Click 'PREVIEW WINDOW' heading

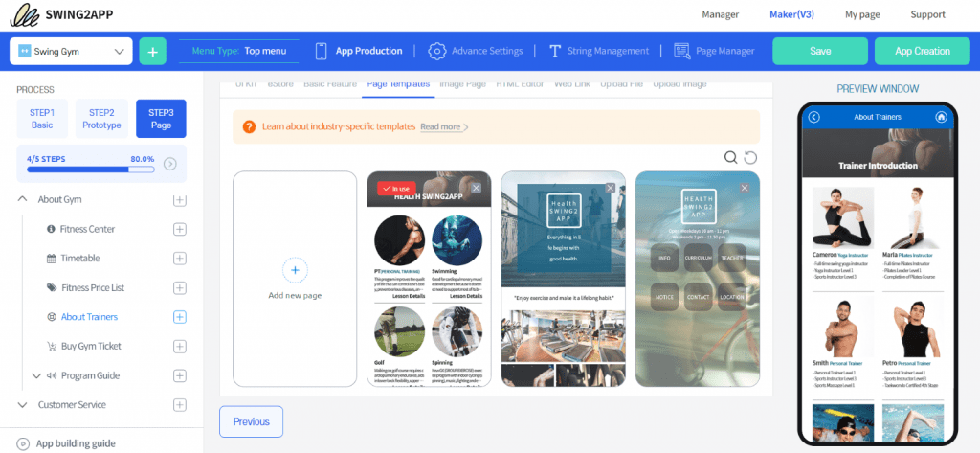878,89
